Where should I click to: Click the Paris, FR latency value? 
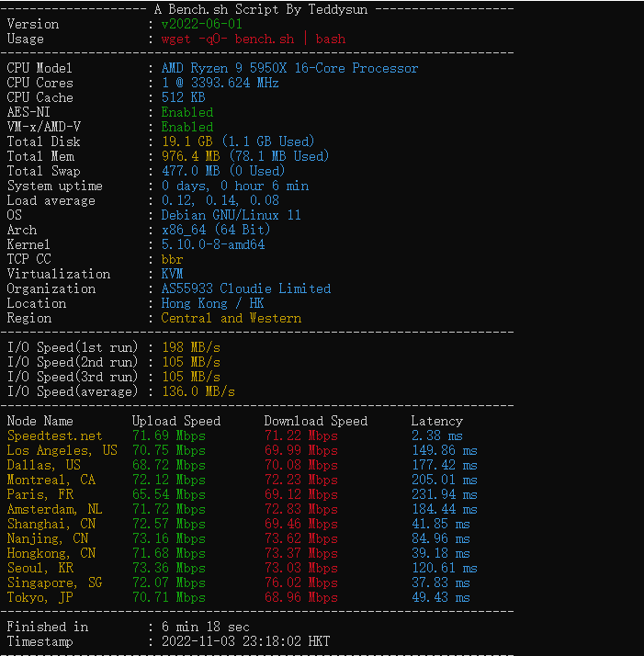(x=444, y=494)
